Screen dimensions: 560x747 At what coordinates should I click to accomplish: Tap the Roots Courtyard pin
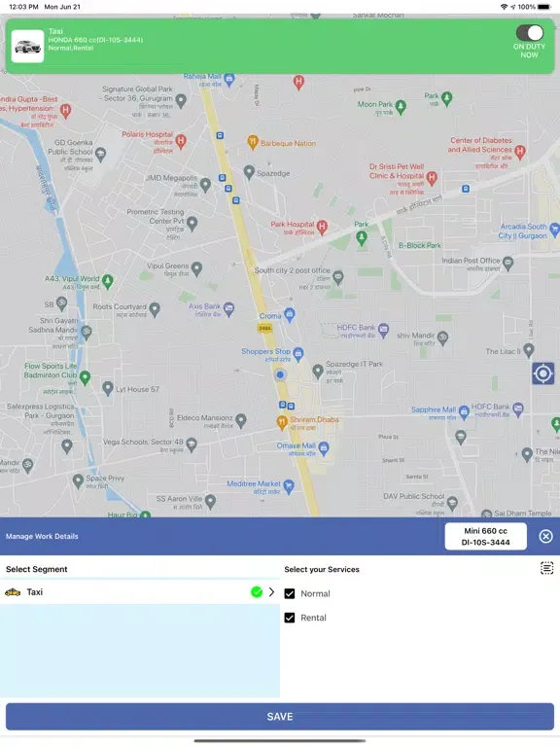155,309
